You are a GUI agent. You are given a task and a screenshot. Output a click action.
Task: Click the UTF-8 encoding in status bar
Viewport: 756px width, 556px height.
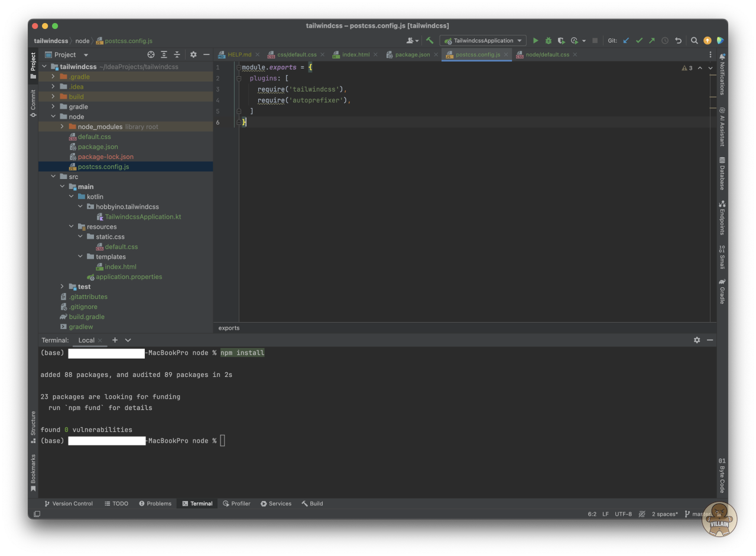point(623,514)
